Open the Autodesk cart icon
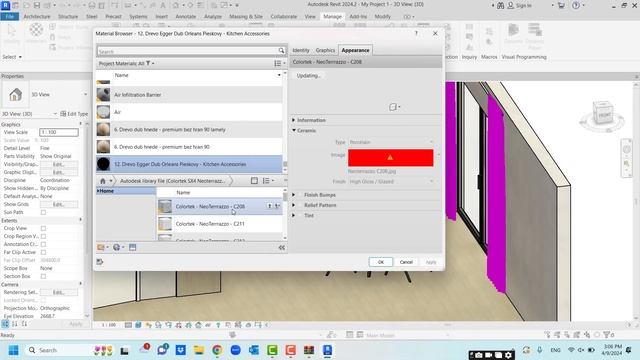The width and height of the screenshot is (640, 360). 561,5
